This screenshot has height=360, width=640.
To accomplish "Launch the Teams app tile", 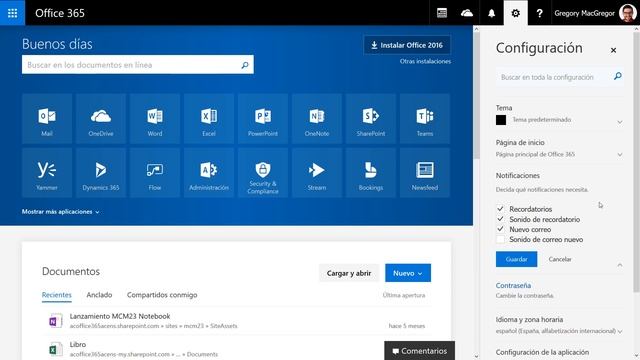I will pos(425,119).
